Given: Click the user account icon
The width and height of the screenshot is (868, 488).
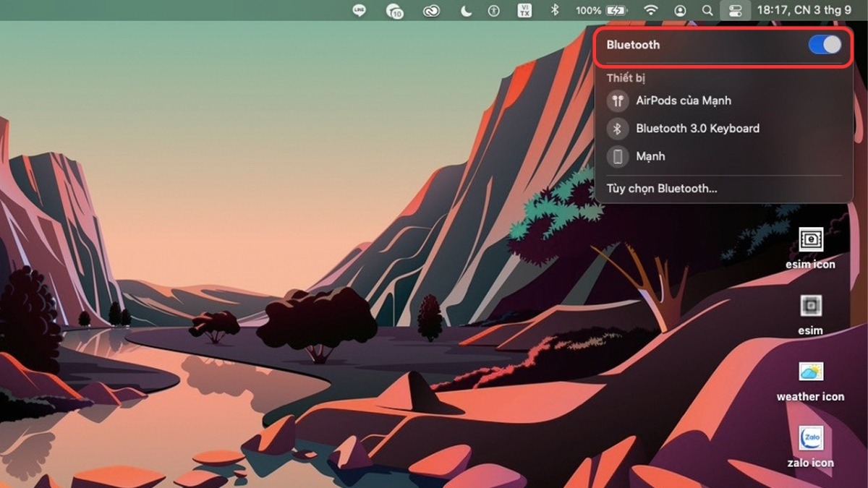Looking at the screenshot, I should (680, 11).
